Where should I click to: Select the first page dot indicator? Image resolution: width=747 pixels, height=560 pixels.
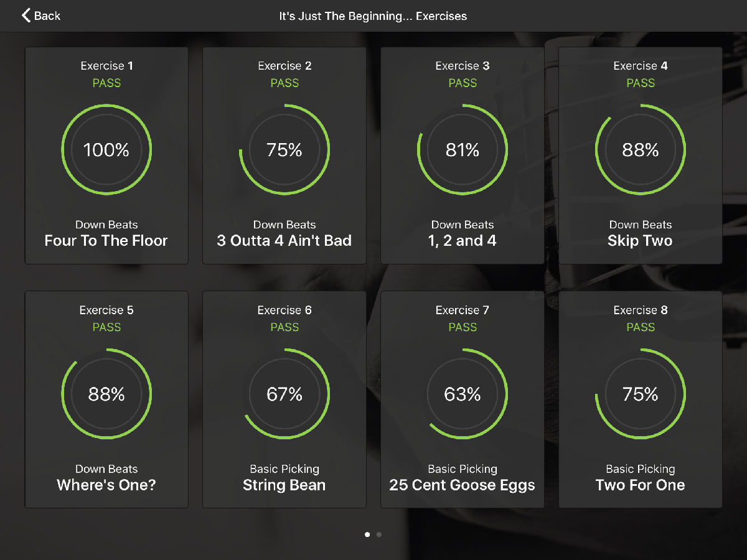367,534
